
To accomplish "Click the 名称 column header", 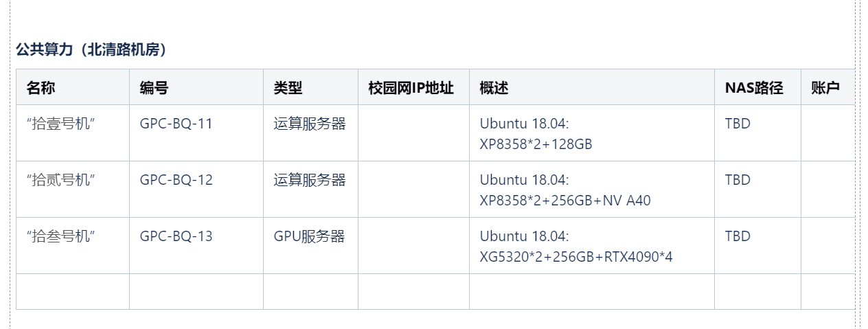I will point(73,87).
